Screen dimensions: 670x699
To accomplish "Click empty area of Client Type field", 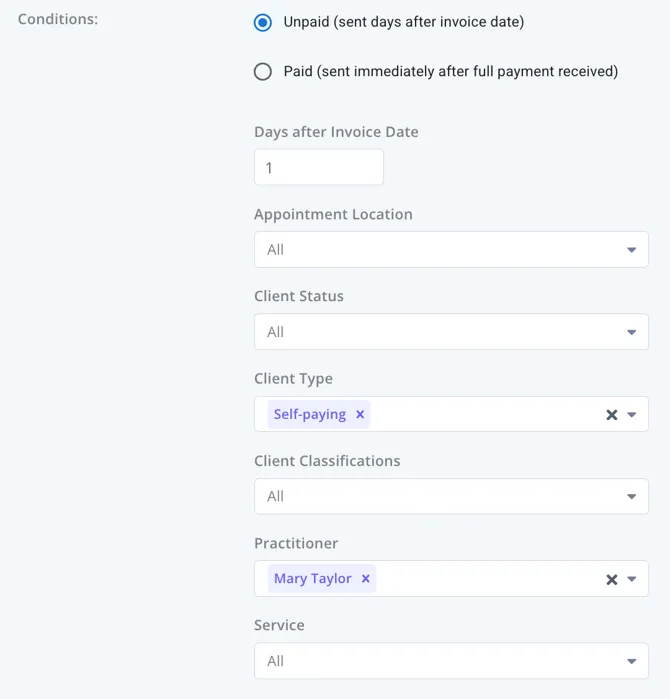I will coord(486,414).
